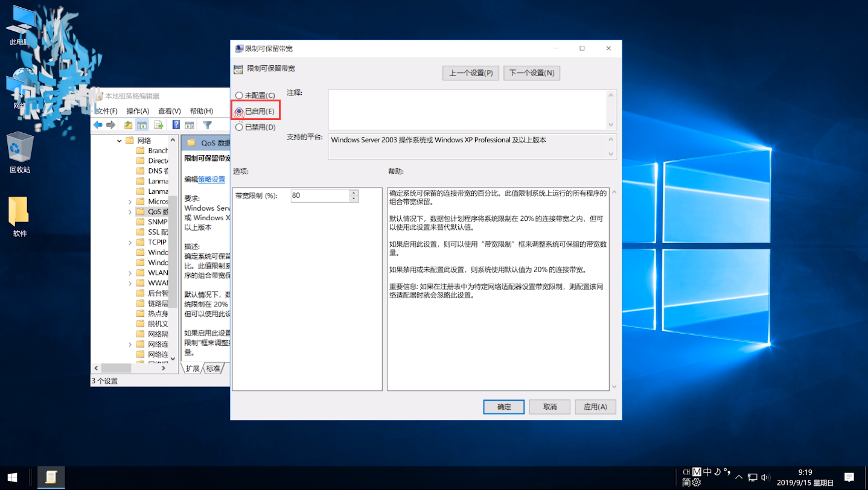The width and height of the screenshot is (868, 490).
Task: Show hidden tray icons chevron
Action: (739, 477)
